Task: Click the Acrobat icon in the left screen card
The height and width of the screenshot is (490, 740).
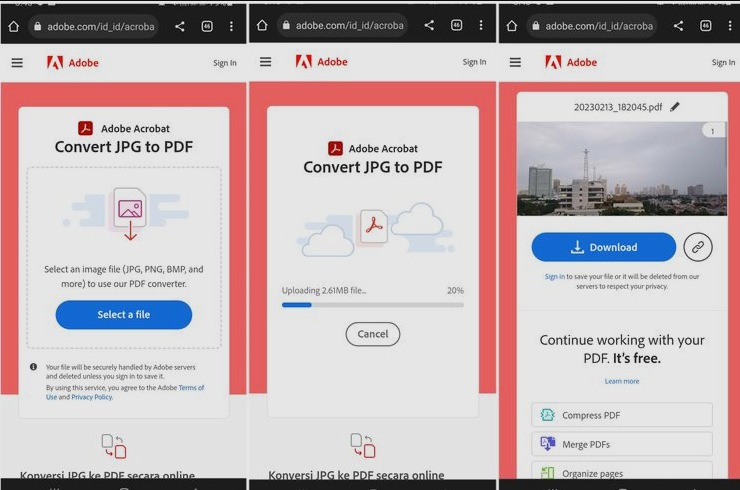Action: click(85, 128)
